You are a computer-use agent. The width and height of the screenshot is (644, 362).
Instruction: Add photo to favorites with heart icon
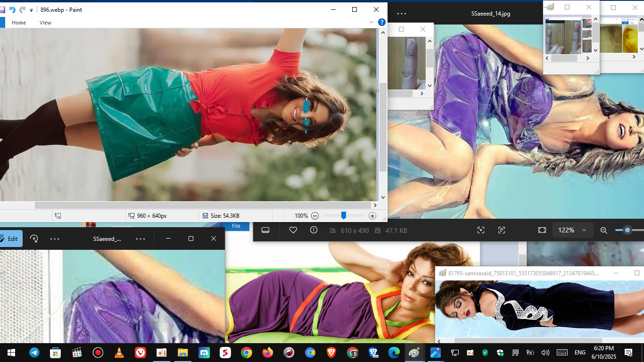click(293, 230)
